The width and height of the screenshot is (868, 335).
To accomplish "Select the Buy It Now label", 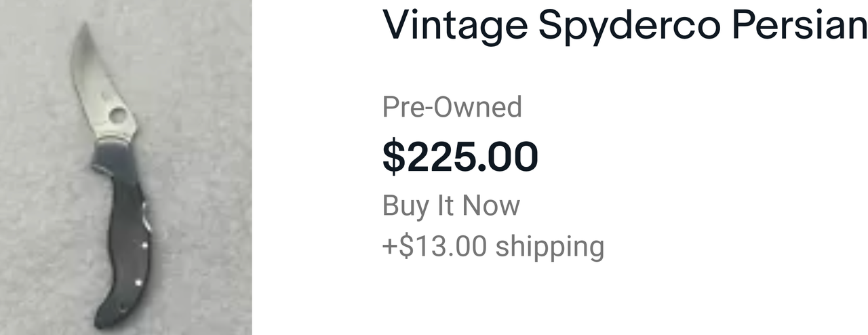I will coord(451,205).
